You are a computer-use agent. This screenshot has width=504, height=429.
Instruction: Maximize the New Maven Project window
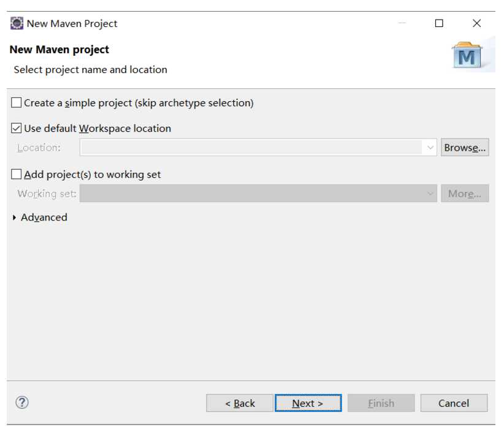[439, 23]
